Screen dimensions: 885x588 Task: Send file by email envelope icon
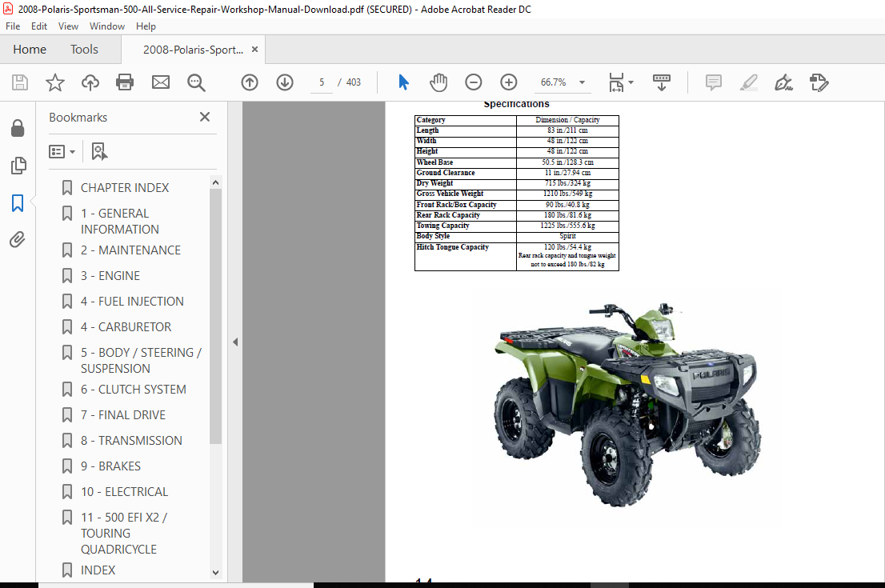point(161,82)
